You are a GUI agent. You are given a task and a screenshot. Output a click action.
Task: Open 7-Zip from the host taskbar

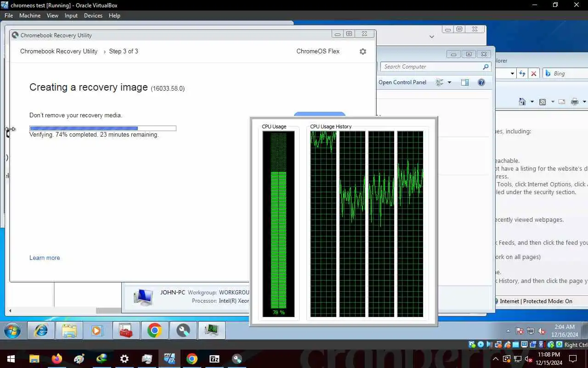pos(215,359)
